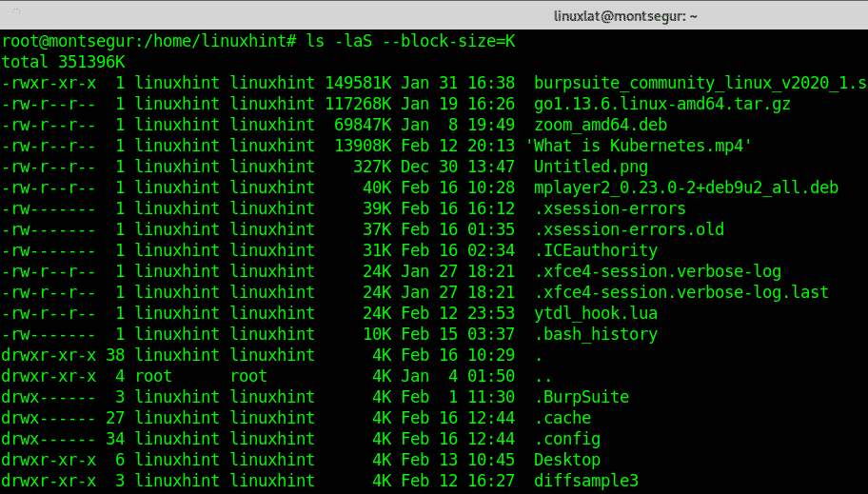868x494 pixels.
Task: Click the total 351396K line
Action: pos(64,62)
